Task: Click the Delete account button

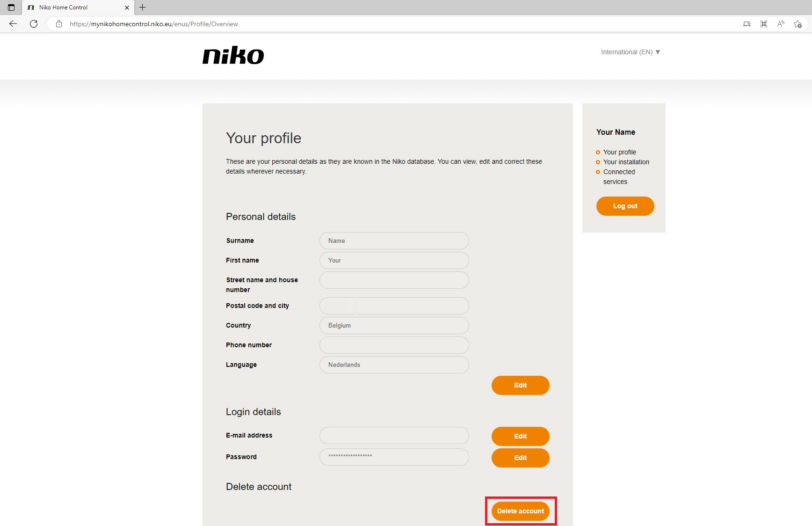Action: pyautogui.click(x=520, y=511)
